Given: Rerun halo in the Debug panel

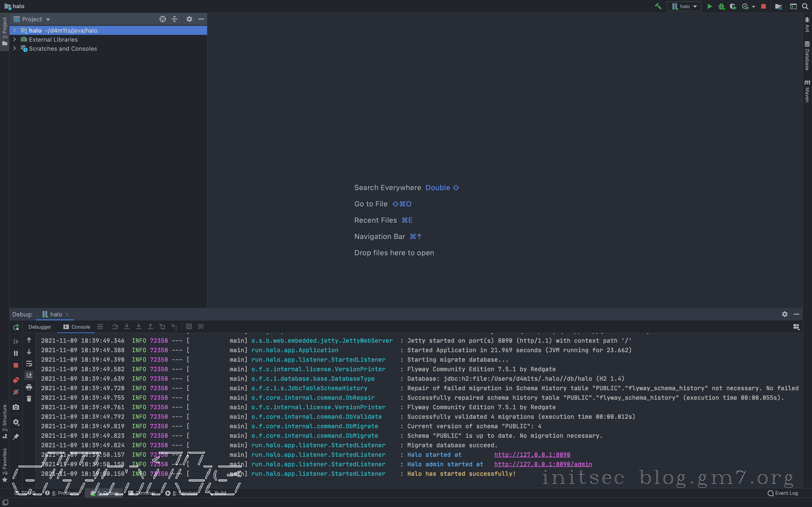Looking at the screenshot, I should coord(16,327).
